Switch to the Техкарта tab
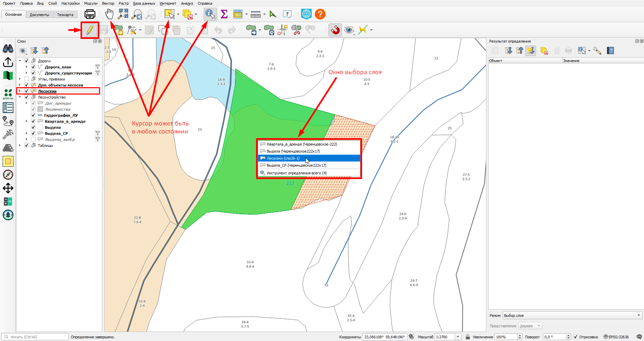 tap(65, 15)
